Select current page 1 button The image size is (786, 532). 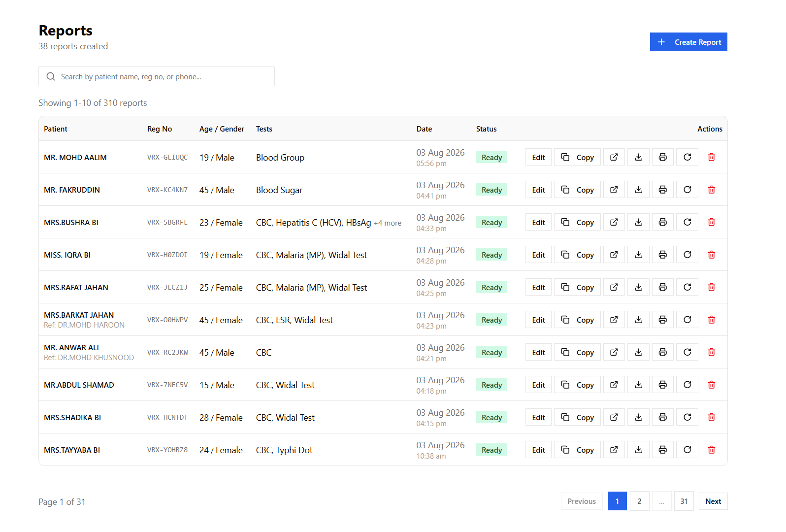618,501
